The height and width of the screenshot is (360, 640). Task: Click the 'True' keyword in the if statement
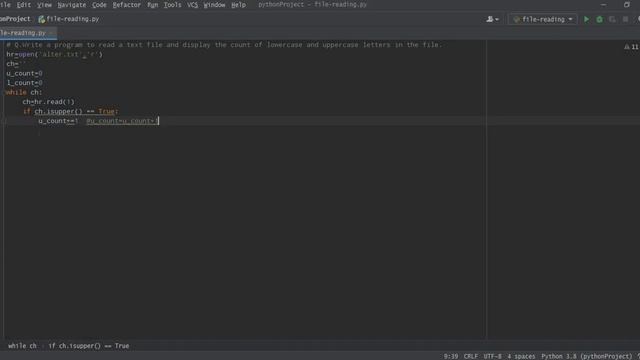tap(106, 111)
